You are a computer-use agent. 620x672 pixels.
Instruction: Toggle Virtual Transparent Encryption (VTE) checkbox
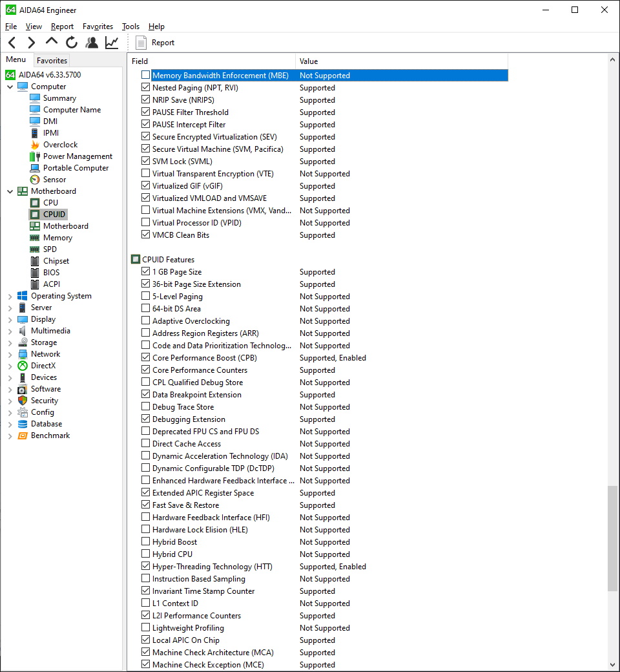146,173
